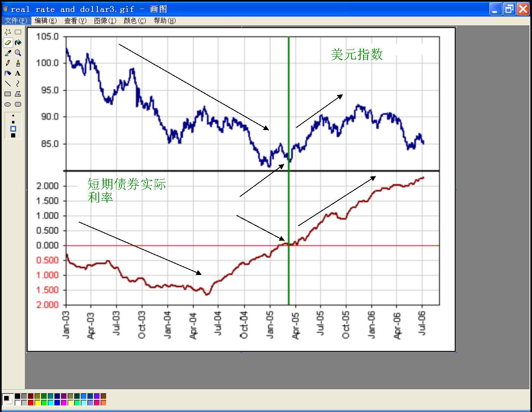This screenshot has height=412, width=532.
Task: Pick the Rectangle shape tool
Action: click(x=8, y=94)
